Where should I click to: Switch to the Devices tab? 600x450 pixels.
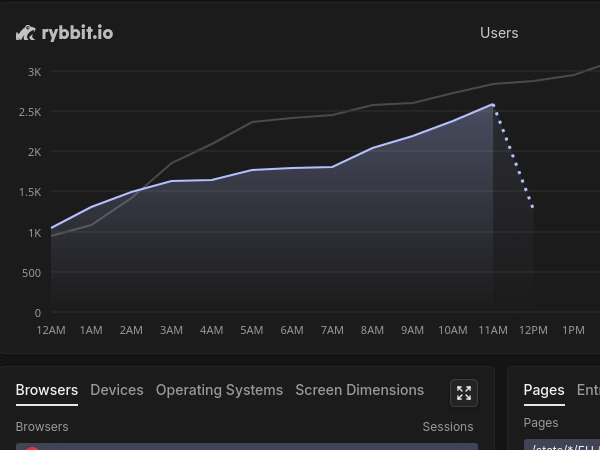117,390
